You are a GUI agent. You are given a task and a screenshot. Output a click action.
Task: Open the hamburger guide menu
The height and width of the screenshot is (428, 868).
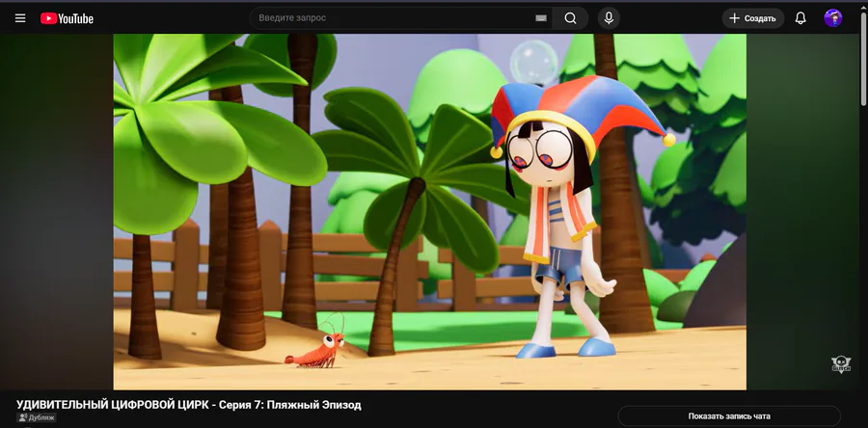(x=20, y=18)
